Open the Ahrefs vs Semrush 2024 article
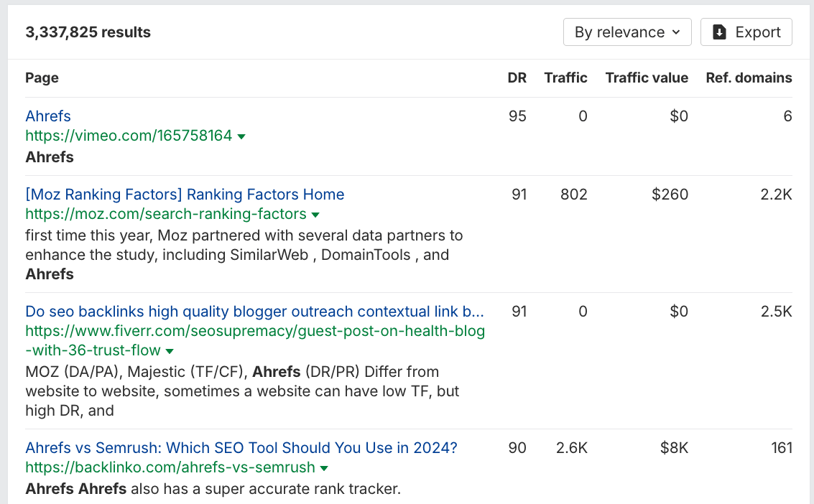The image size is (814, 504). click(241, 447)
